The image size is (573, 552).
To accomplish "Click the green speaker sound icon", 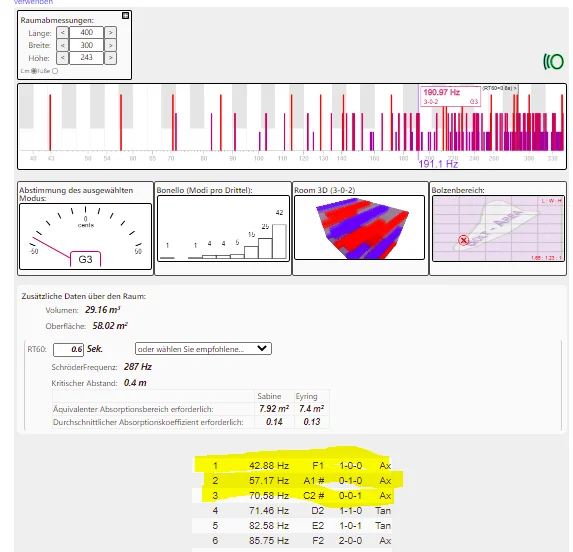I will click(x=553, y=61).
